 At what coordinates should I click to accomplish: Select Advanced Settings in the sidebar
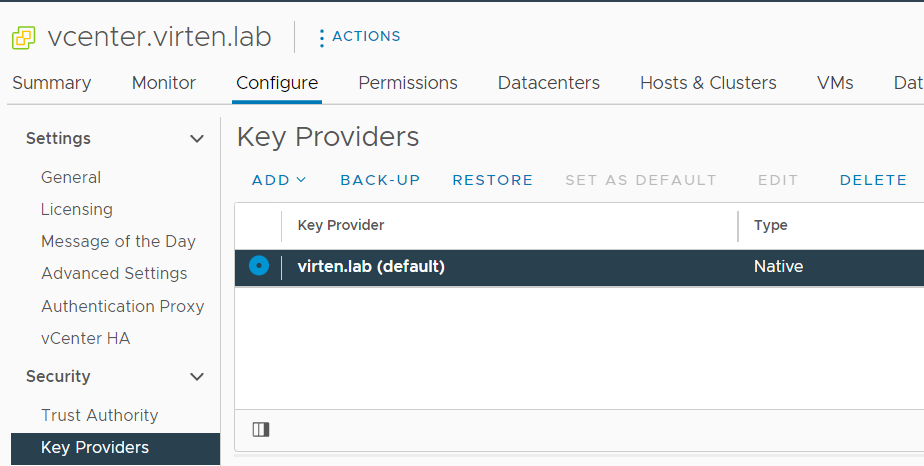(x=114, y=273)
